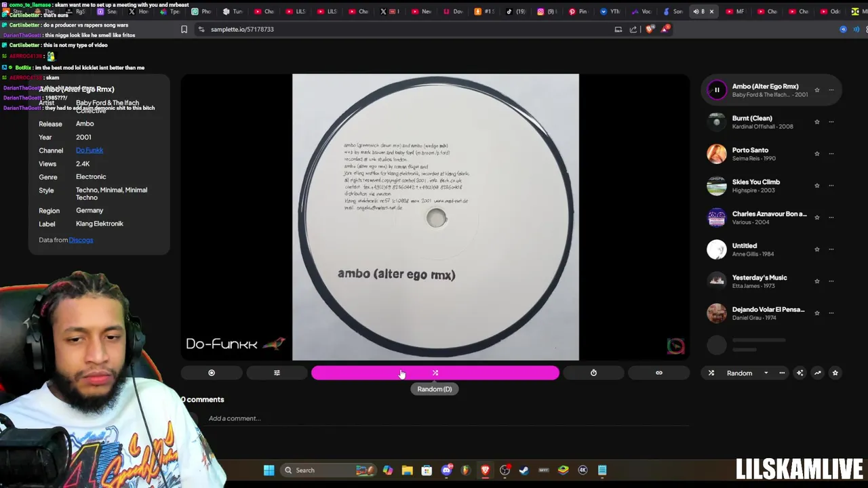Switch to the Pho browser tab
This screenshot has height=488, width=868.
pyautogui.click(x=201, y=12)
